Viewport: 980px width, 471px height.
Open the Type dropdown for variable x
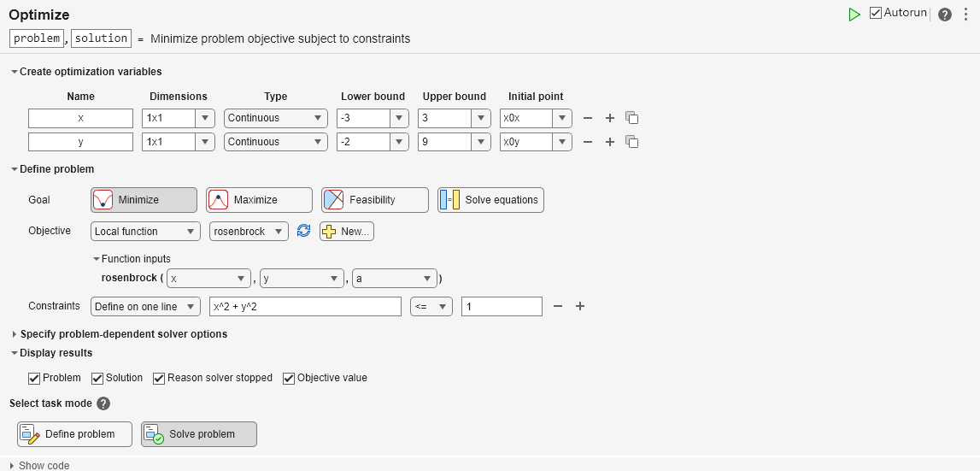click(276, 118)
